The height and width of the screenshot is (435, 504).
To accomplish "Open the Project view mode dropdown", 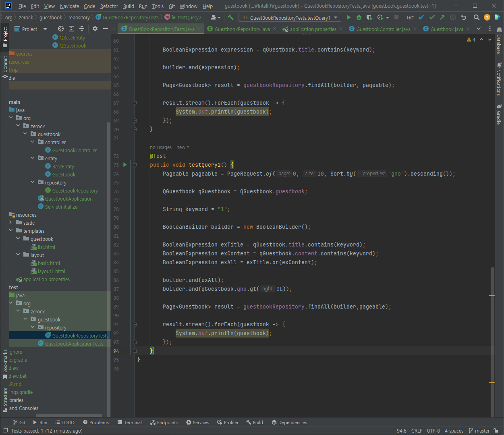I will click(31, 29).
